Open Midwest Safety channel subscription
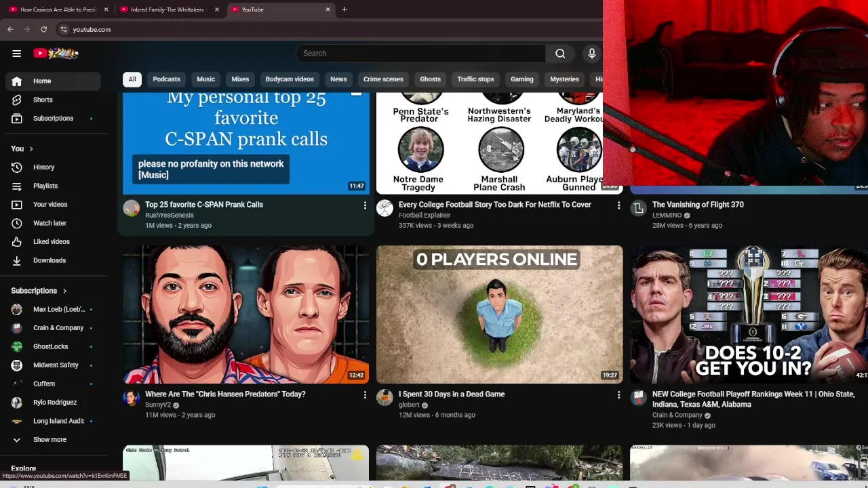Screen dimensions: 868x488 [x=53, y=365]
